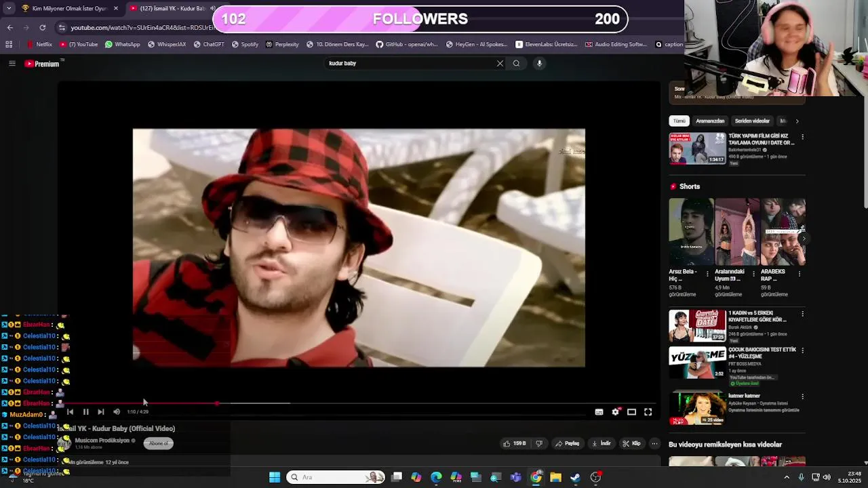Open the Perplexity bookmark
Screen dimensions: 868x488
point(282,44)
